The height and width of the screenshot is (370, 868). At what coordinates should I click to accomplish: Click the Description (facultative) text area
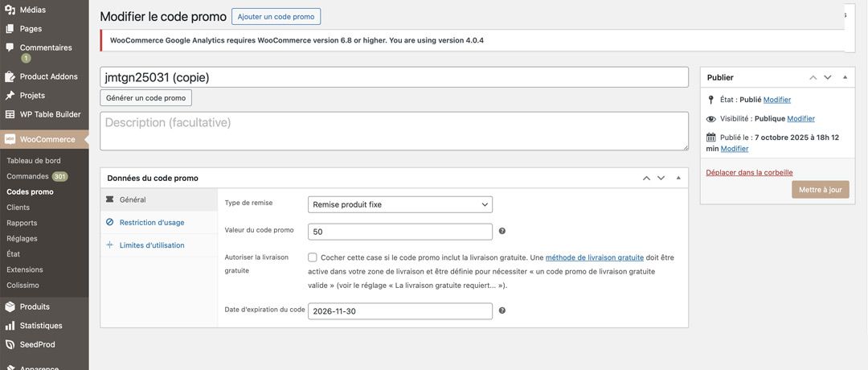394,130
